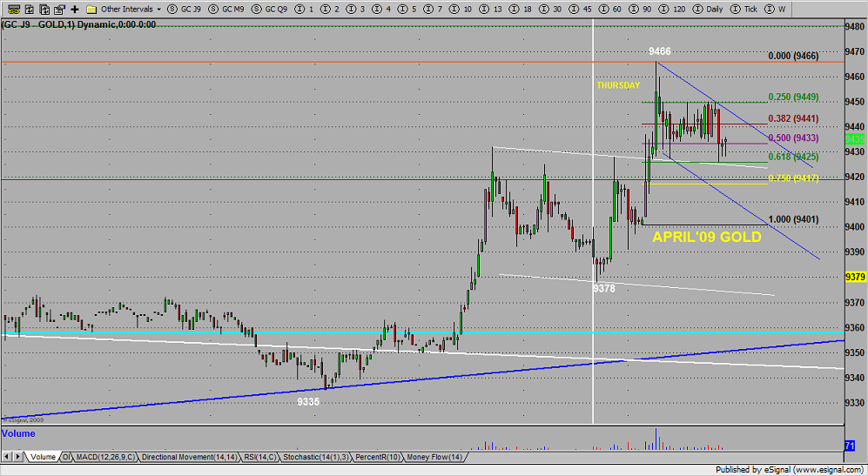Set chart interval to 7 minutes
The height and width of the screenshot is (476, 868).
pyautogui.click(x=434, y=10)
